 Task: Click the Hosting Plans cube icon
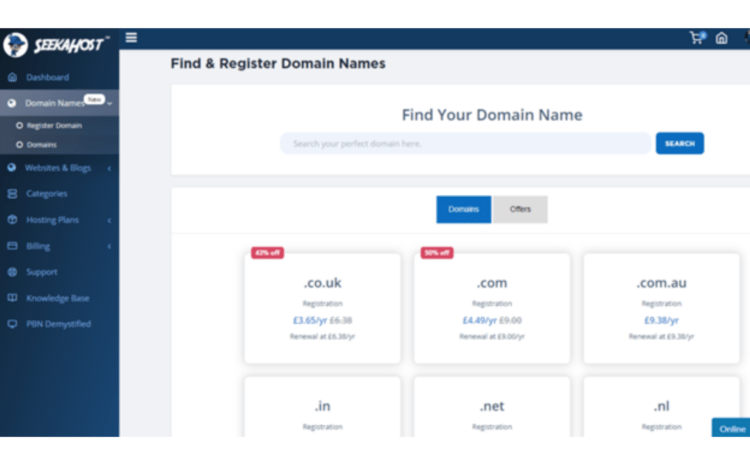12,220
